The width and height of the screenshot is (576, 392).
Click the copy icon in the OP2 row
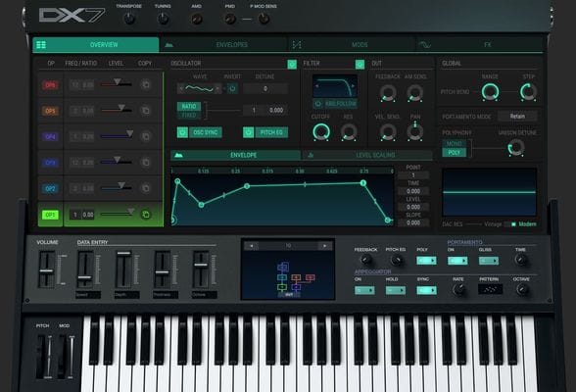pyautogui.click(x=146, y=188)
